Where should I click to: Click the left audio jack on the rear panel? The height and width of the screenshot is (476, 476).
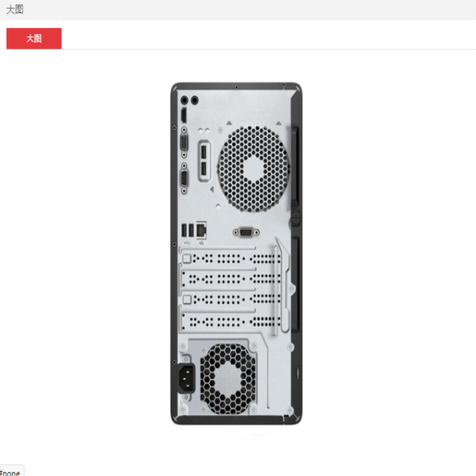(184, 100)
